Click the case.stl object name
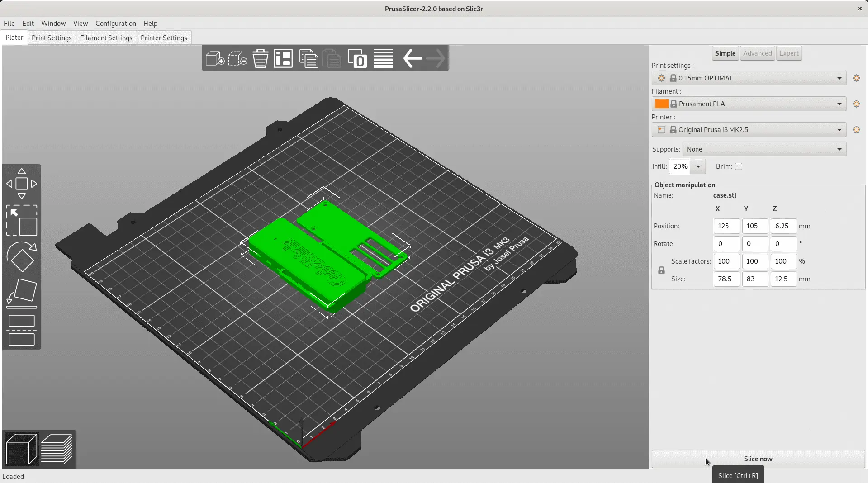This screenshot has width=868, height=483. coord(725,195)
